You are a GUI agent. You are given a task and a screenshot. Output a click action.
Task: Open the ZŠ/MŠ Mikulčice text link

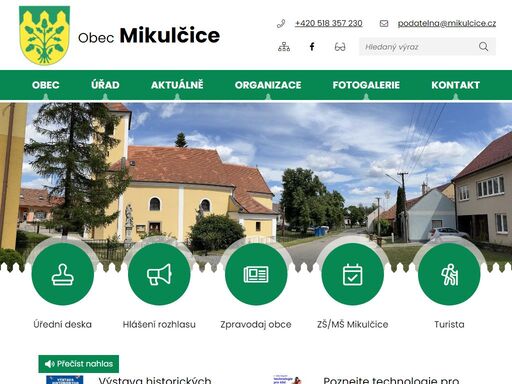click(x=353, y=324)
